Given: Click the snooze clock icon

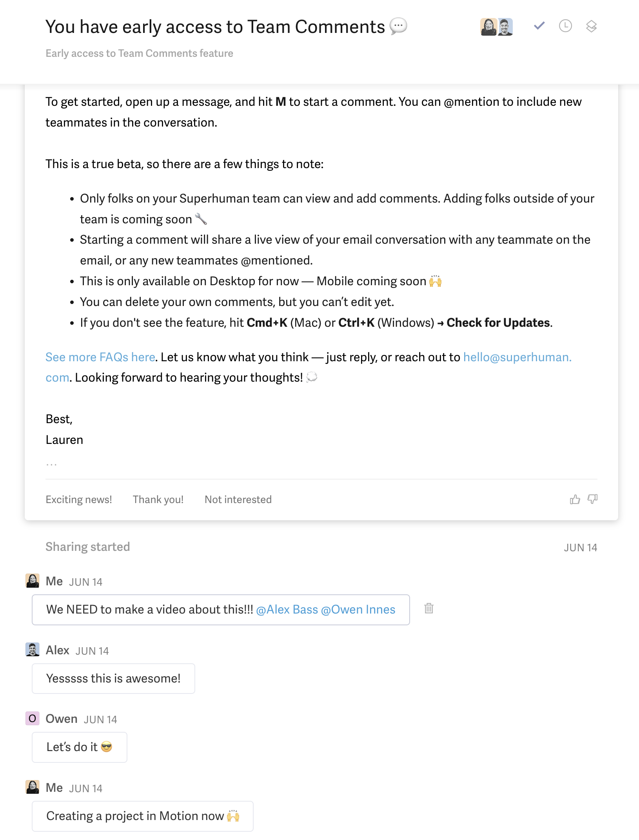Looking at the screenshot, I should (x=565, y=26).
